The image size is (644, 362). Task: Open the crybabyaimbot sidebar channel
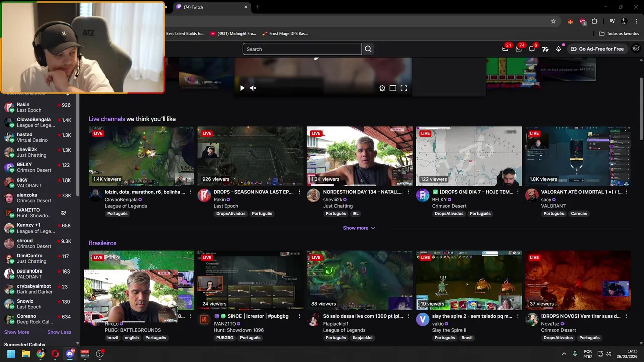point(38,289)
